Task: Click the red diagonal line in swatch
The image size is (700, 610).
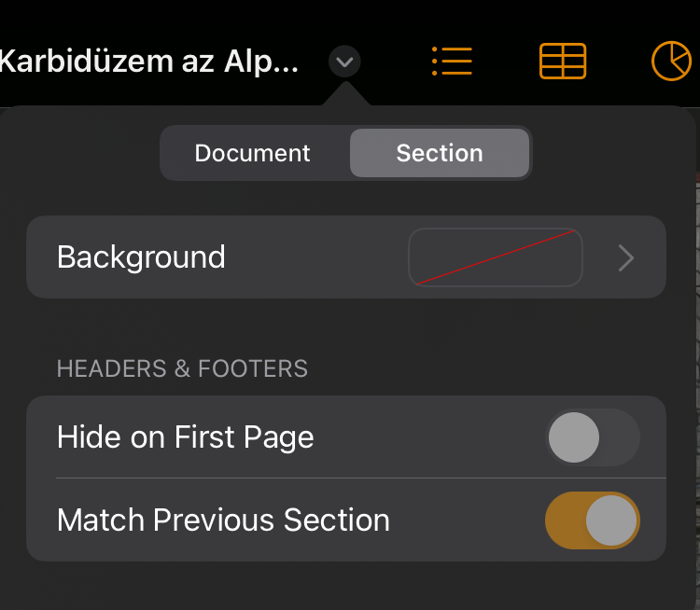Action: [496, 257]
